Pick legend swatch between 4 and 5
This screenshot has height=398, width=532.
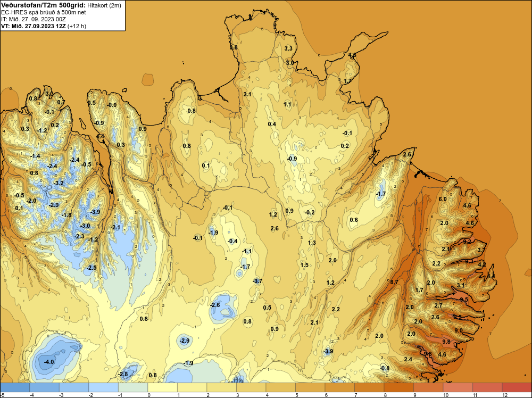[280, 387]
